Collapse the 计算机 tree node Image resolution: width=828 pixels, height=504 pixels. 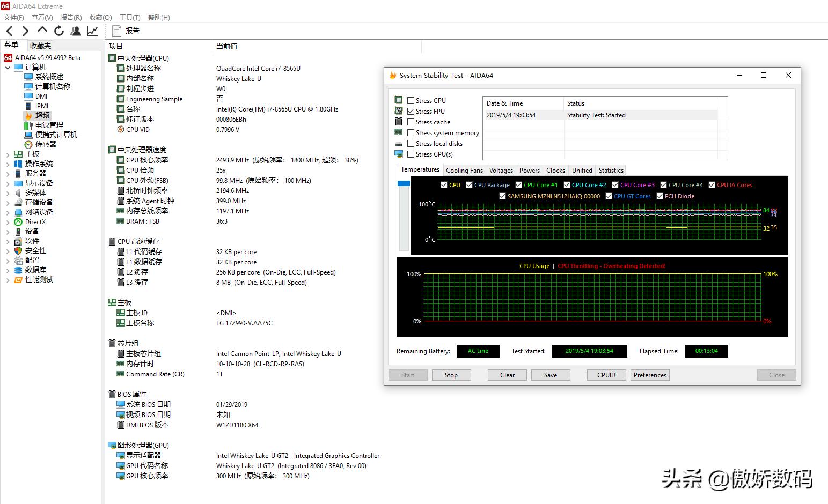pos(8,68)
